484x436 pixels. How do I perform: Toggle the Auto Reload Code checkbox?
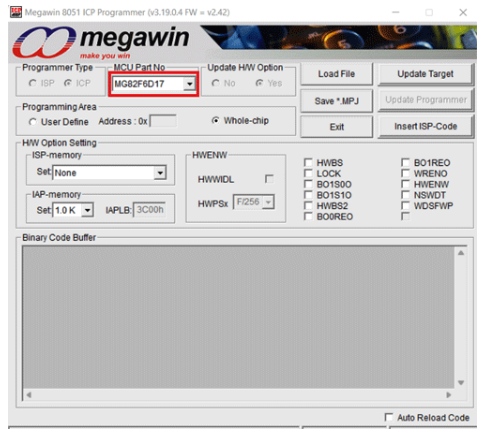click(389, 417)
